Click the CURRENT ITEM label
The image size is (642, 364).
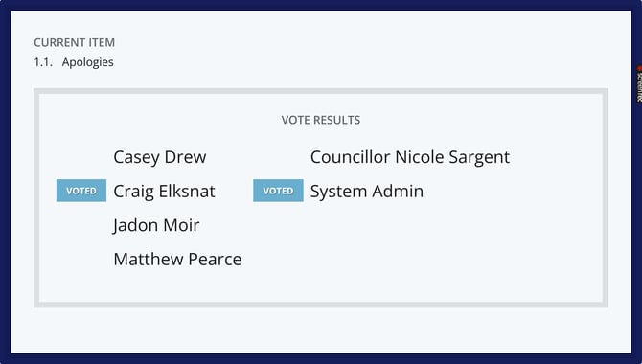pos(74,42)
